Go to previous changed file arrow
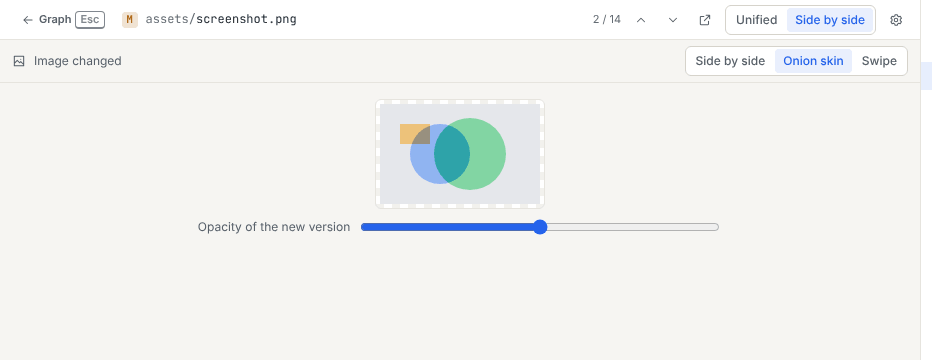The width and height of the screenshot is (932, 360). (641, 20)
